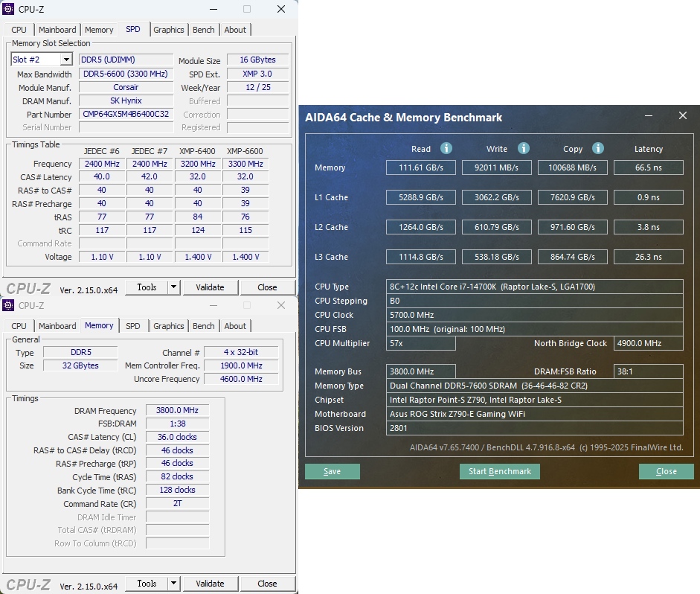The width and height of the screenshot is (700, 594).
Task: Minimize the top CPU-Z SPD window
Action: point(213,9)
